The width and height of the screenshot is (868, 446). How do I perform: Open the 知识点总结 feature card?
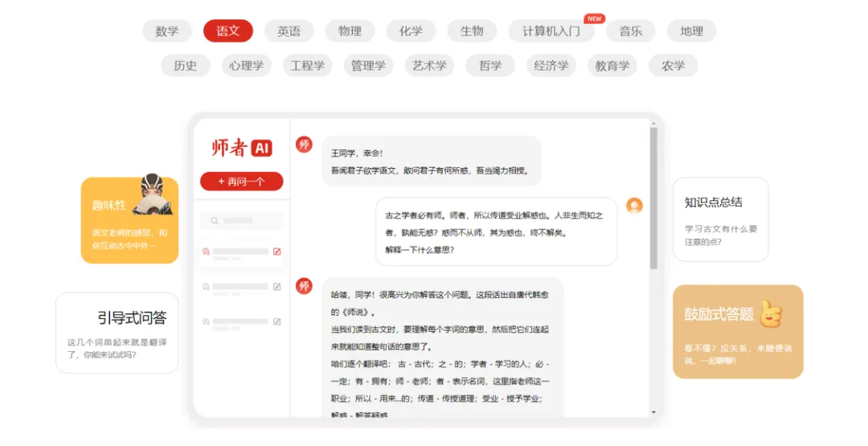click(x=720, y=219)
